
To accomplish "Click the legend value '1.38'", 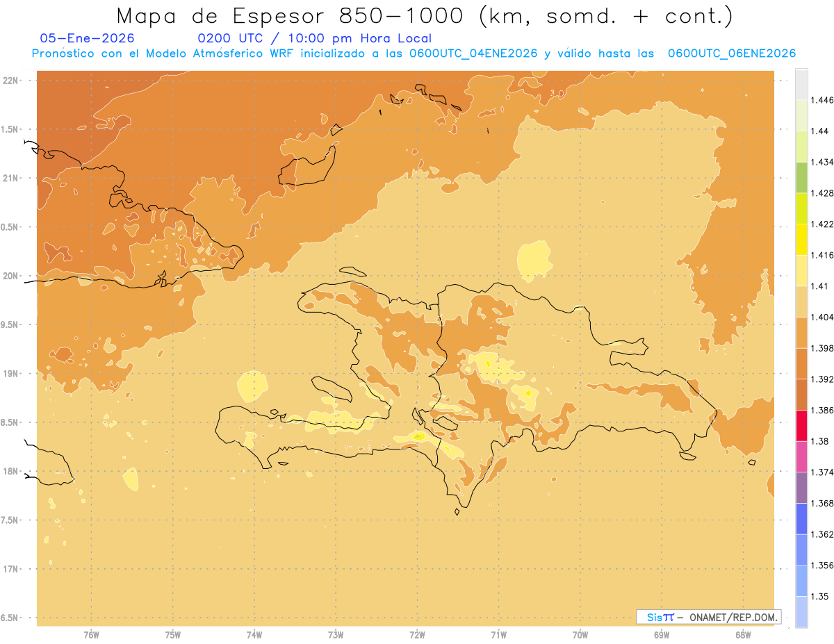I will (x=821, y=441).
